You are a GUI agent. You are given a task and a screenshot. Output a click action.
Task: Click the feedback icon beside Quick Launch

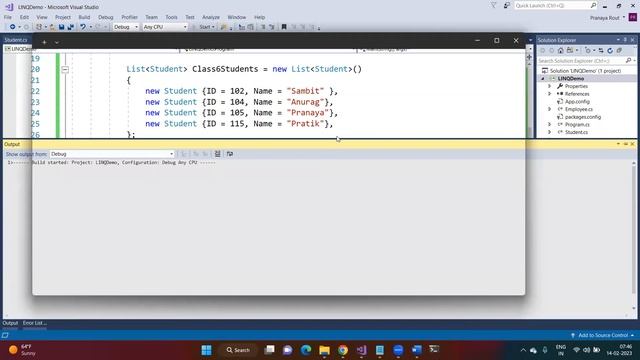507,5
